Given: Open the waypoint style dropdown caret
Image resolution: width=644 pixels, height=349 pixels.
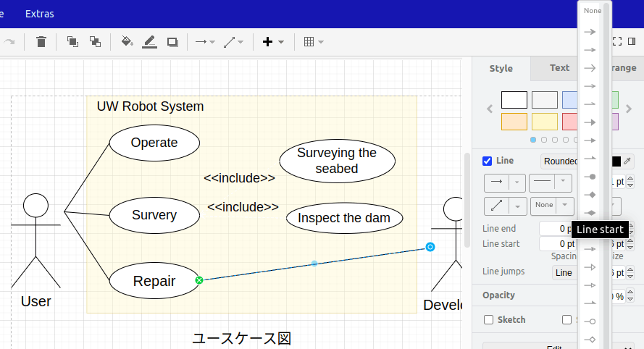Looking at the screenshot, I should click(517, 206).
